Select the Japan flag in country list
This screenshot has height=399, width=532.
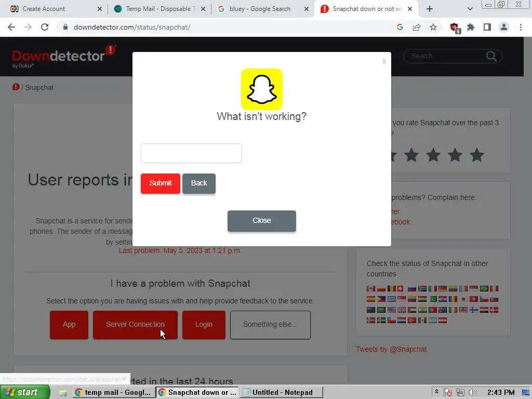pos(463,299)
